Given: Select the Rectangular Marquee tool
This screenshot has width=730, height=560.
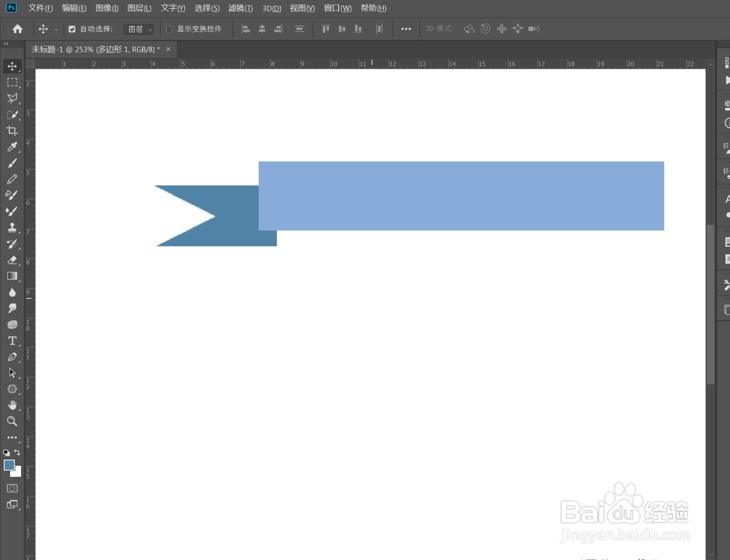Looking at the screenshot, I should click(12, 82).
